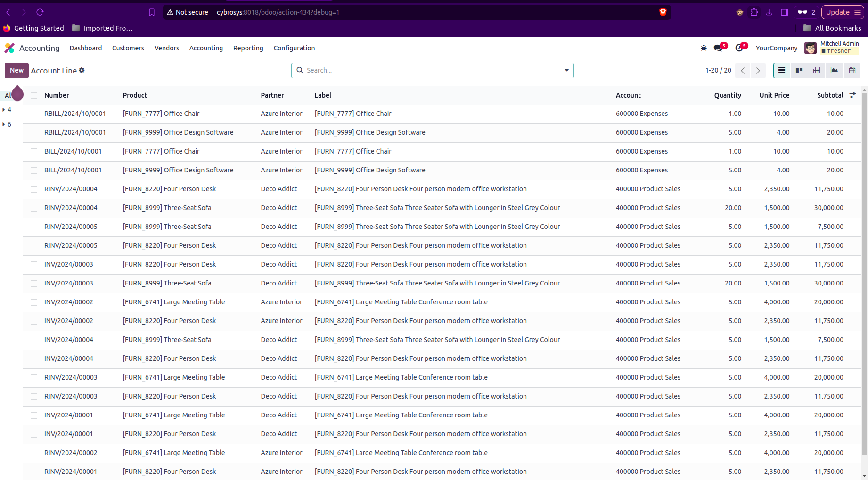Switch to Kanban view

799,70
